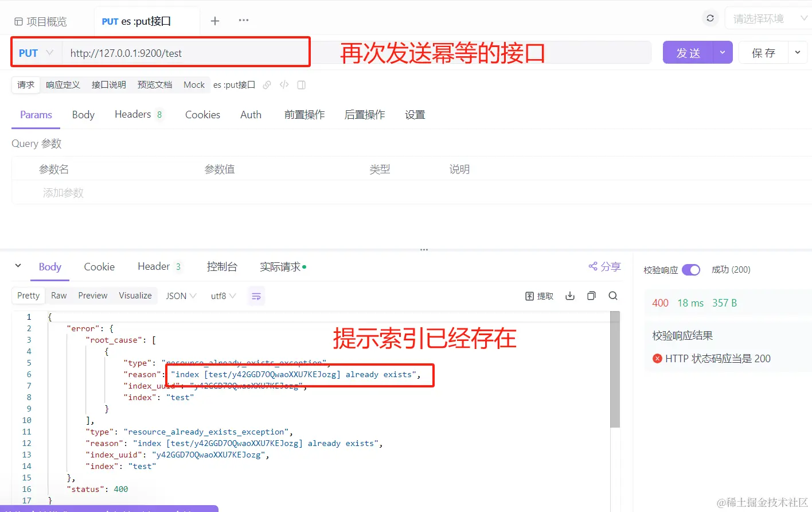Switch to the request Body tab
The width and height of the screenshot is (812, 512).
click(83, 115)
